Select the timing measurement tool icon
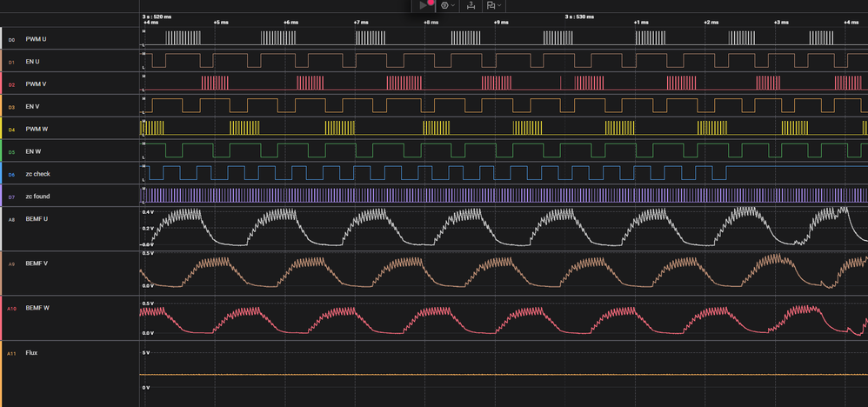The image size is (868, 407). [x=471, y=5]
